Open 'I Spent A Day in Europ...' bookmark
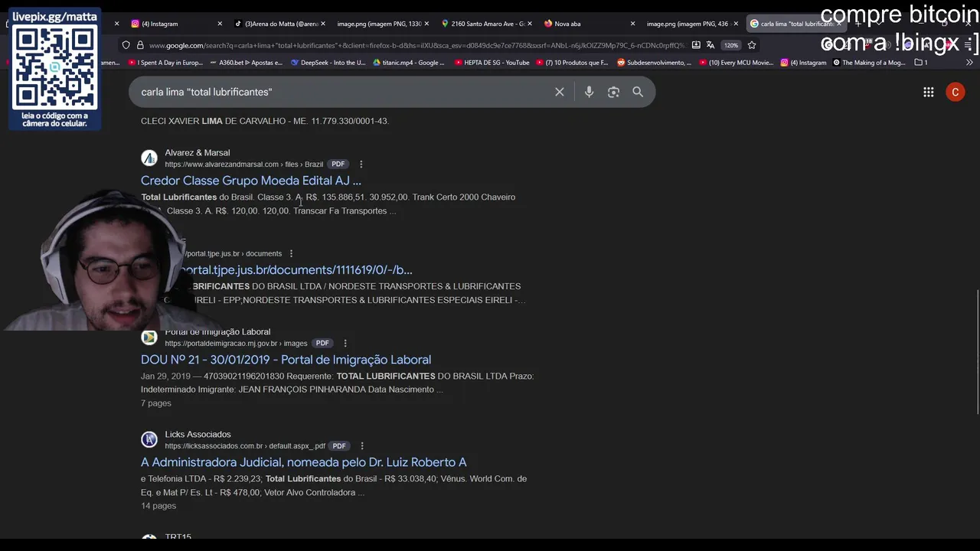 [x=165, y=63]
